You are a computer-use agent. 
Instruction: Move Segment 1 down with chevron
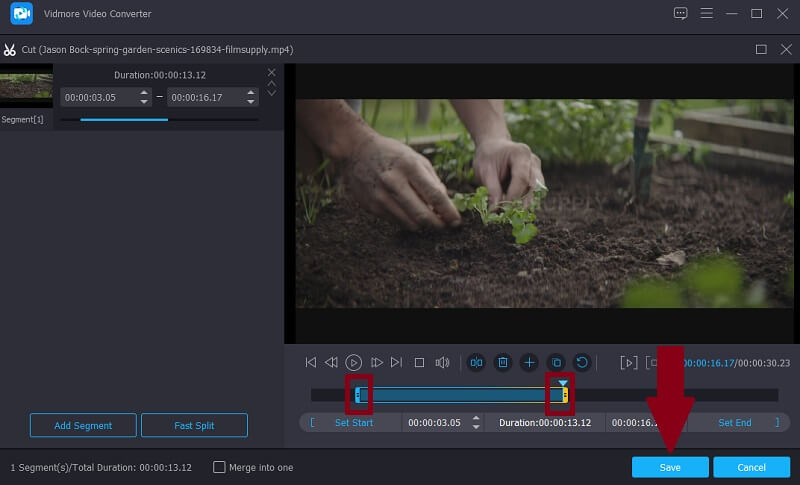click(x=271, y=94)
